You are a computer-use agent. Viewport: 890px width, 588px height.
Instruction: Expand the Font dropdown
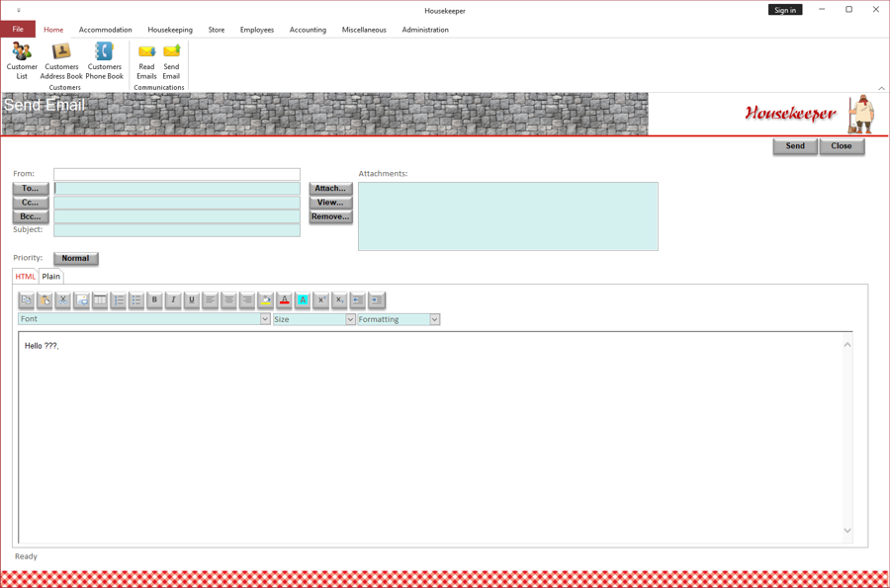(265, 319)
